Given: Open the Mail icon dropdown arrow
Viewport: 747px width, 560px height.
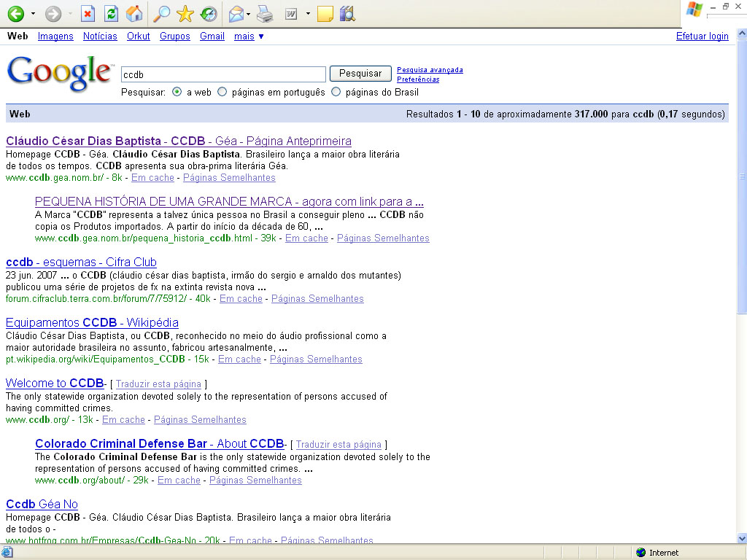Looking at the screenshot, I should 249,13.
